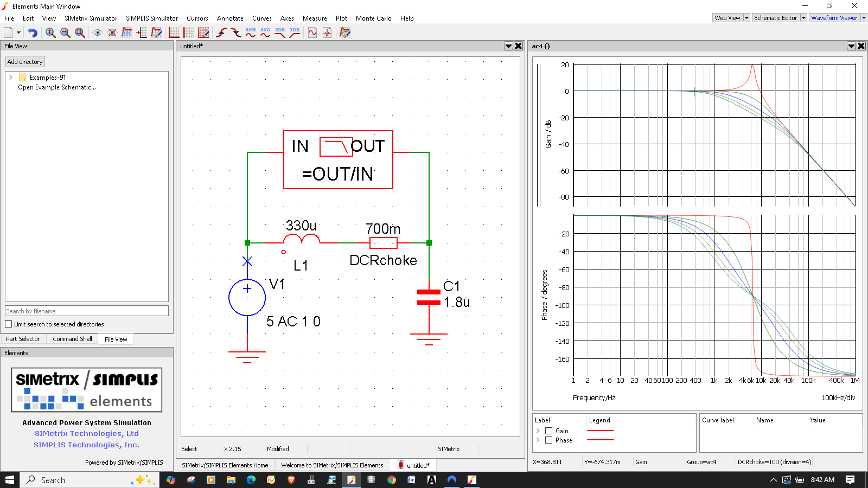
Task: Click the Web View button
Action: 727,18
